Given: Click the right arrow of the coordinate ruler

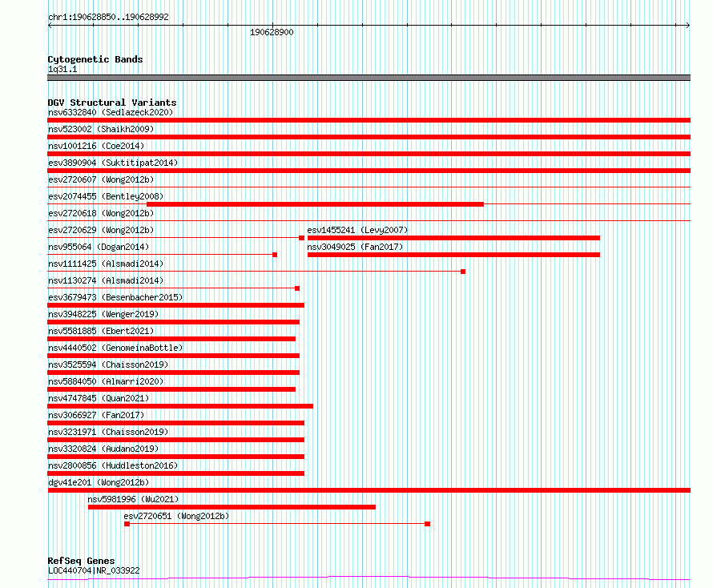Looking at the screenshot, I should point(687,26).
